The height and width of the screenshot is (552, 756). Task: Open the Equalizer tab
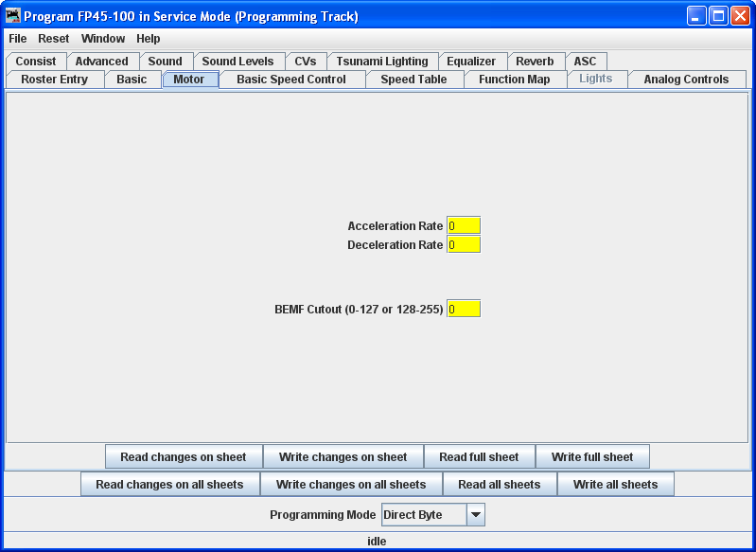click(x=471, y=62)
